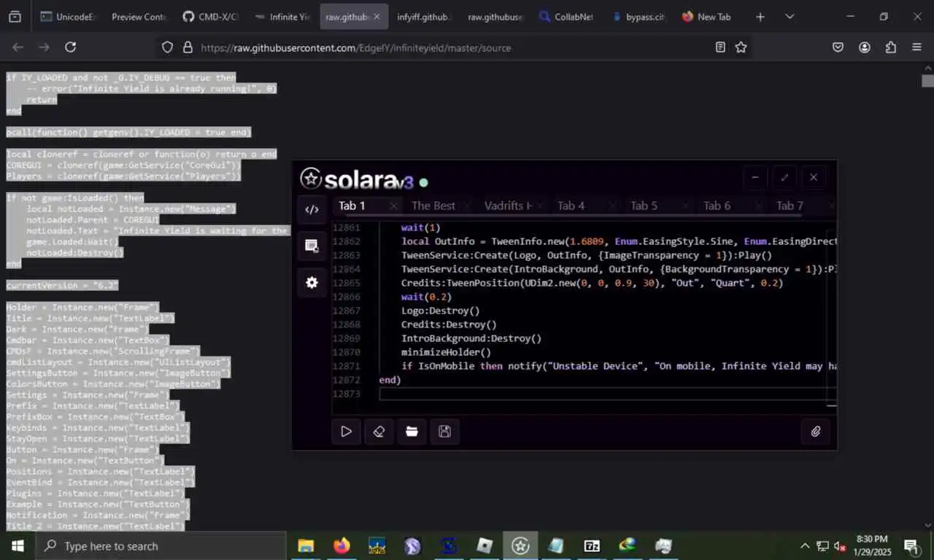
Task: Close Tab 1 in Solara
Action: pos(393,206)
